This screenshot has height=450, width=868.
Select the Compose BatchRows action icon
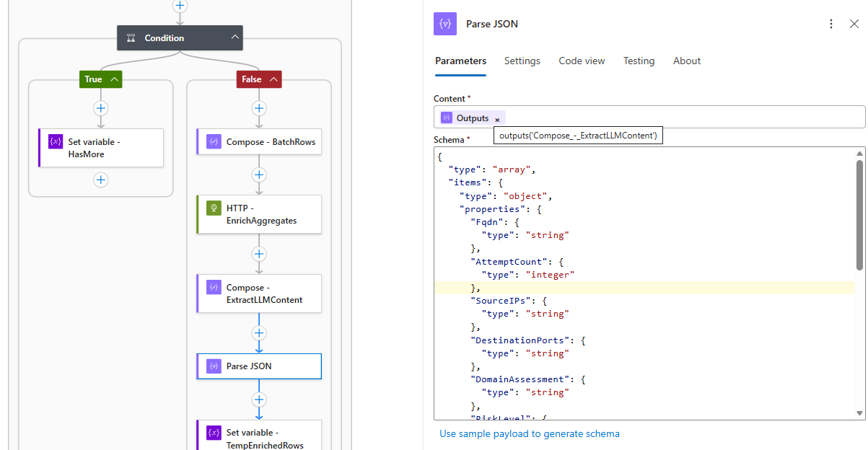[214, 142]
